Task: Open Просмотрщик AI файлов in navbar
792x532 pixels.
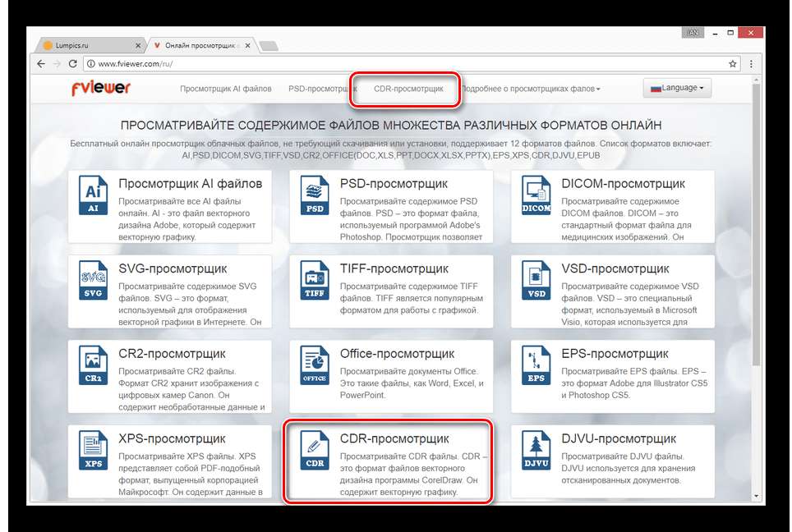Action: 226,89
